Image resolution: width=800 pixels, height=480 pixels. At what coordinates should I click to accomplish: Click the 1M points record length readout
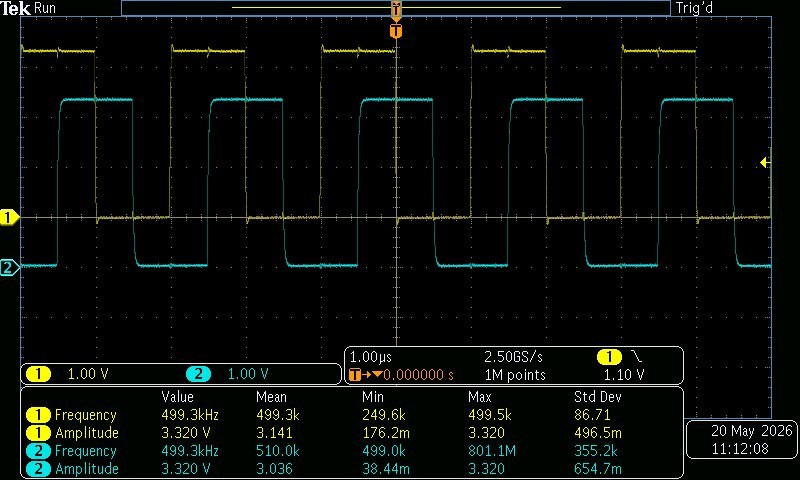tap(515, 375)
